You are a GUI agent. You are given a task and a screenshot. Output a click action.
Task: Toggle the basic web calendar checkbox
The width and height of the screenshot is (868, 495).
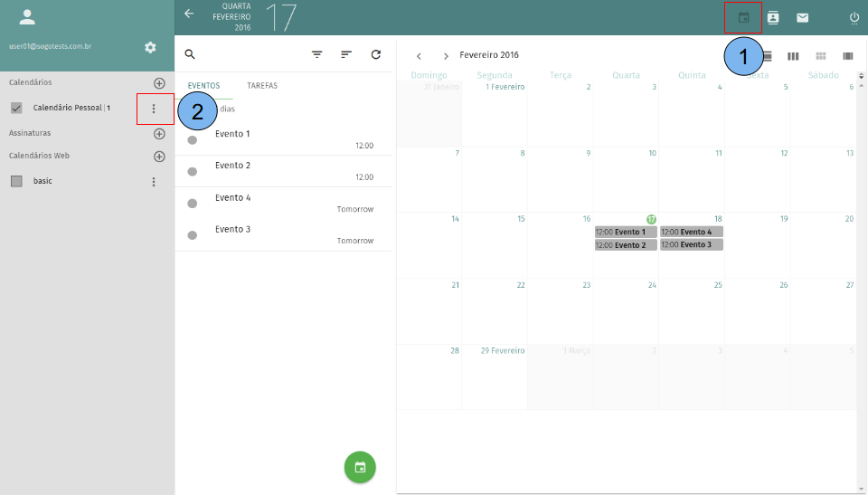pos(16,181)
